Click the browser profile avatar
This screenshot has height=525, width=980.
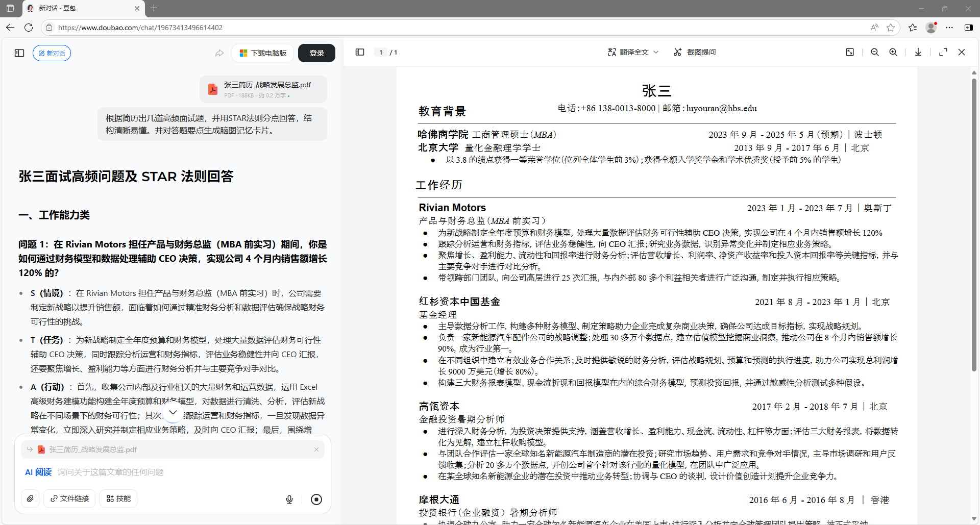(931, 28)
